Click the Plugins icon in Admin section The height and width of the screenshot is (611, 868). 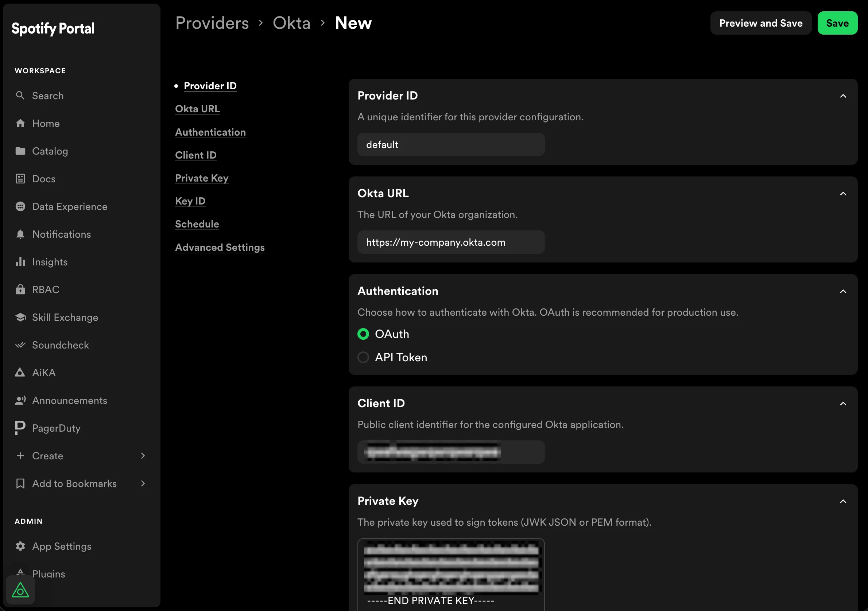pyautogui.click(x=20, y=573)
